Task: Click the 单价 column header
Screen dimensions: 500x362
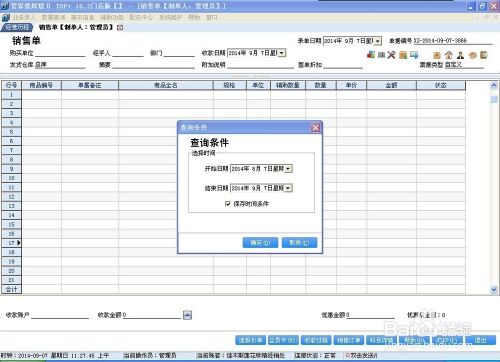Action: pyautogui.click(x=351, y=85)
